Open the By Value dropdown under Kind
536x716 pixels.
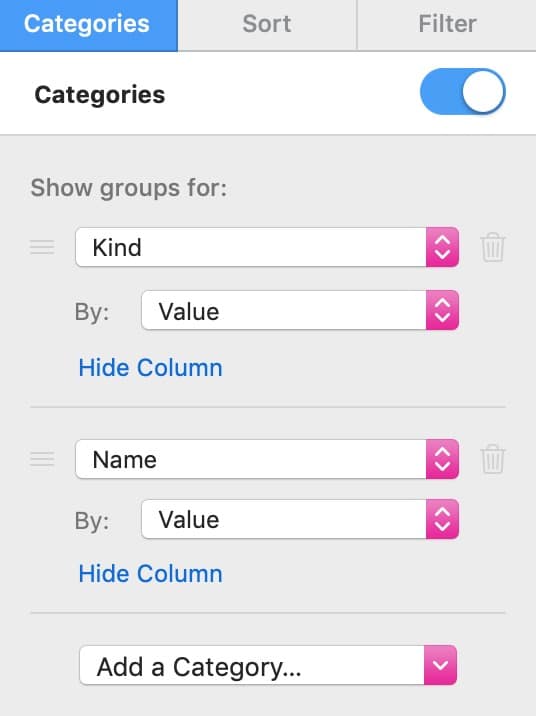tap(300, 310)
